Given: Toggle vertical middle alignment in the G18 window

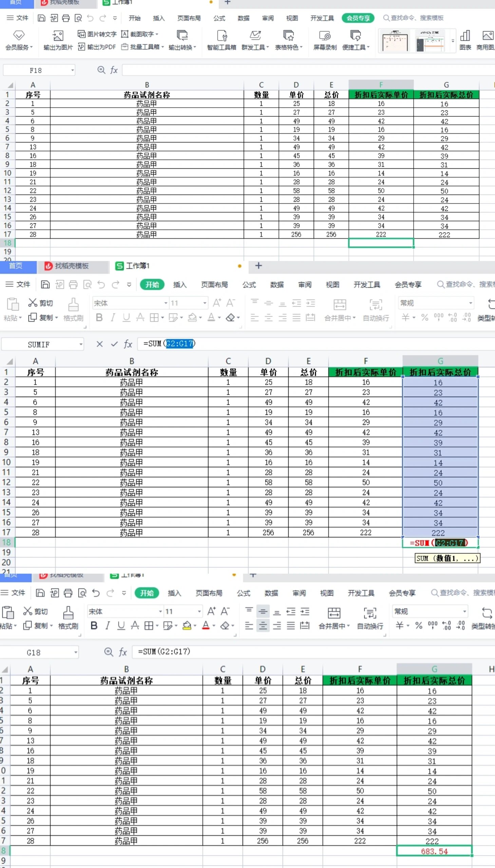Looking at the screenshot, I should pos(263,611).
